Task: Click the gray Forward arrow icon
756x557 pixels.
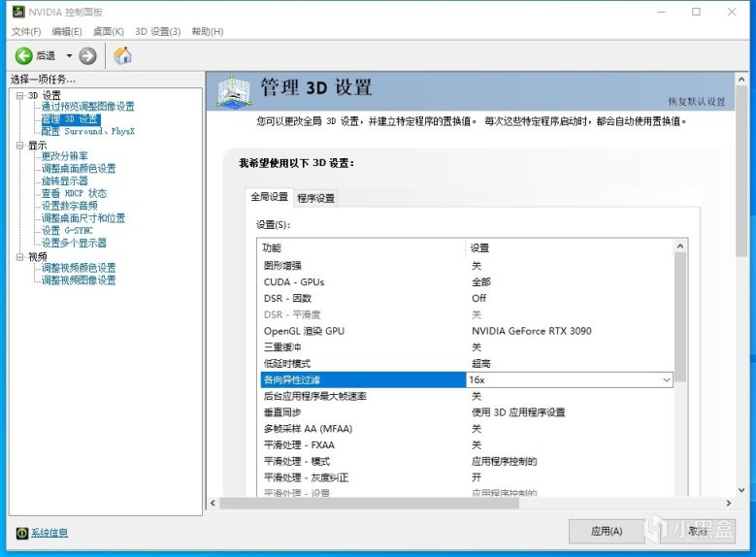Action: (x=87, y=56)
